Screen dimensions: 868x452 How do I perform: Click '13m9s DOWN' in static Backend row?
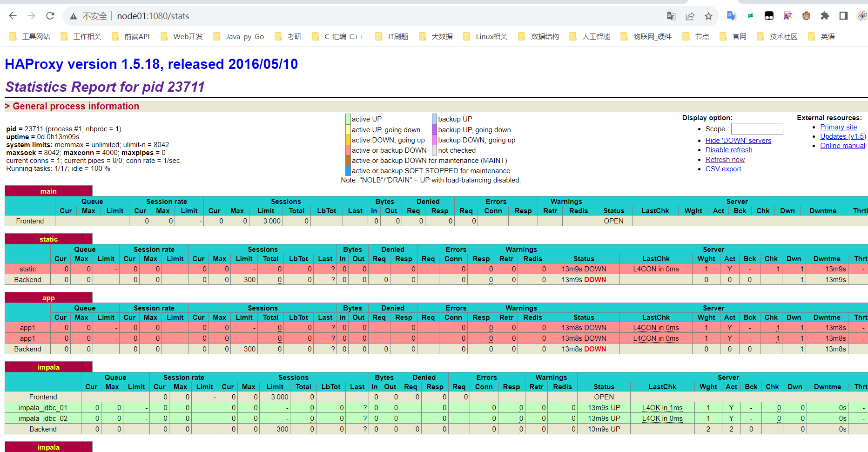(584, 280)
